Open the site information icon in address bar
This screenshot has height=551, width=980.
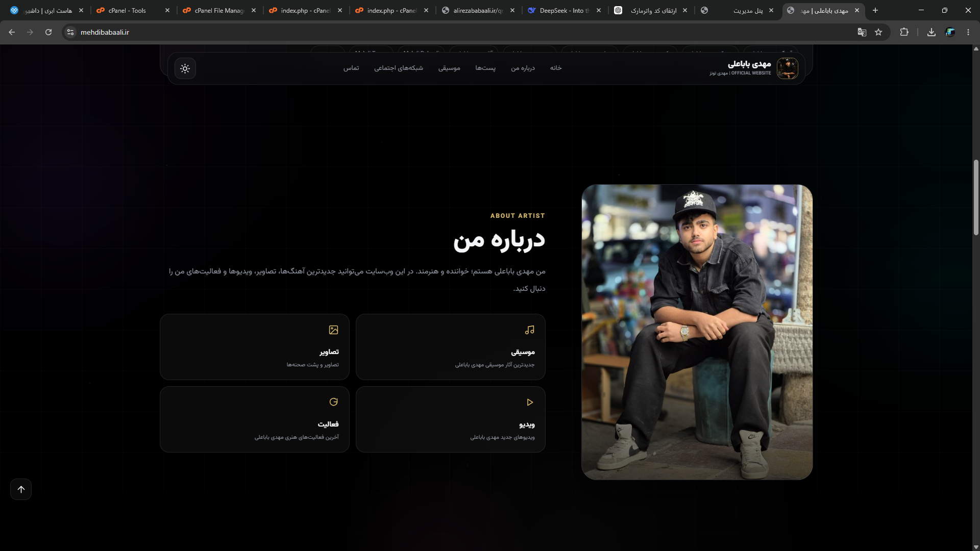click(x=70, y=32)
